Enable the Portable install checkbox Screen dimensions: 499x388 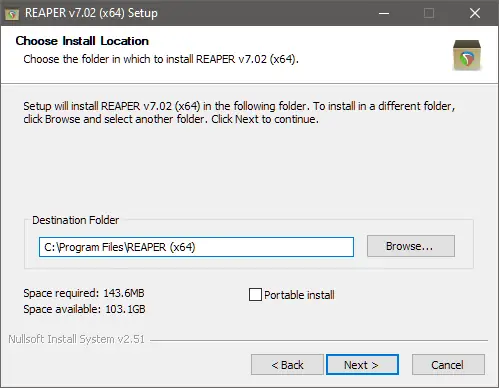click(x=255, y=295)
